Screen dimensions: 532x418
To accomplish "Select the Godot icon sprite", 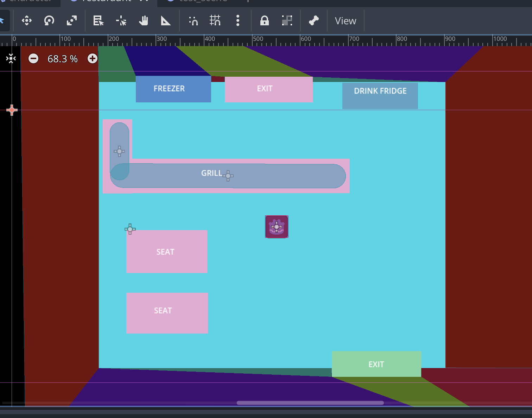I will pyautogui.click(x=277, y=227).
